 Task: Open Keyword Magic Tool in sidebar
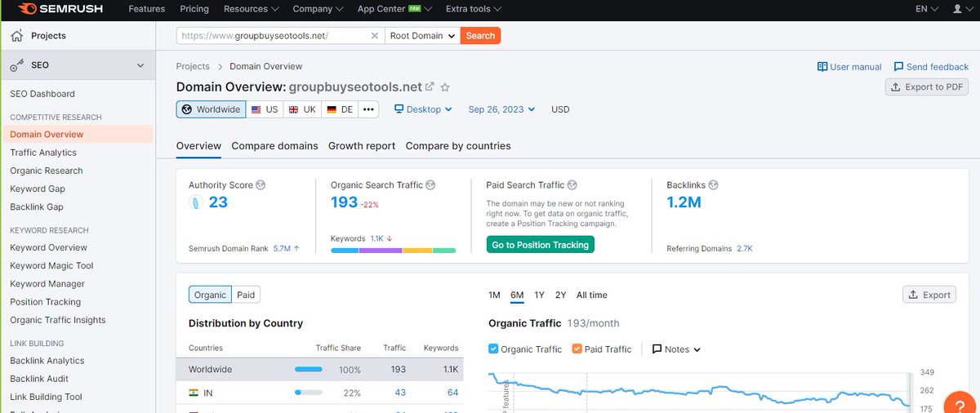(51, 266)
